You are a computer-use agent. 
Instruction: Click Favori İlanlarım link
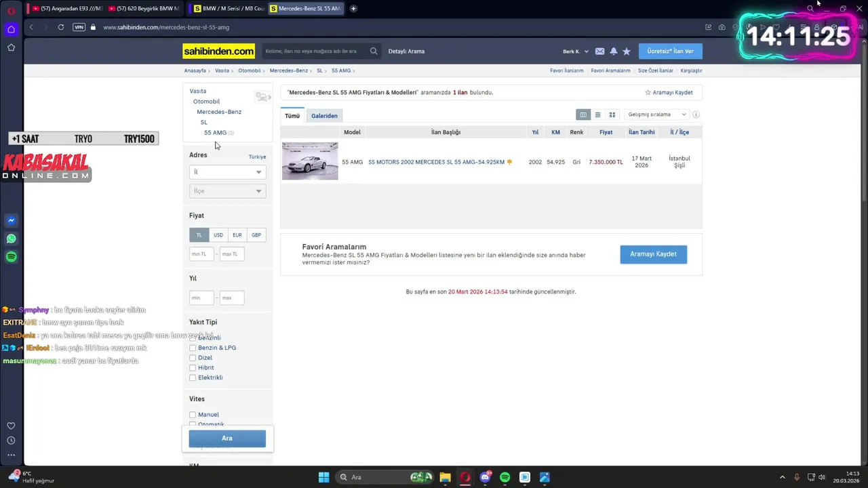pos(566,70)
